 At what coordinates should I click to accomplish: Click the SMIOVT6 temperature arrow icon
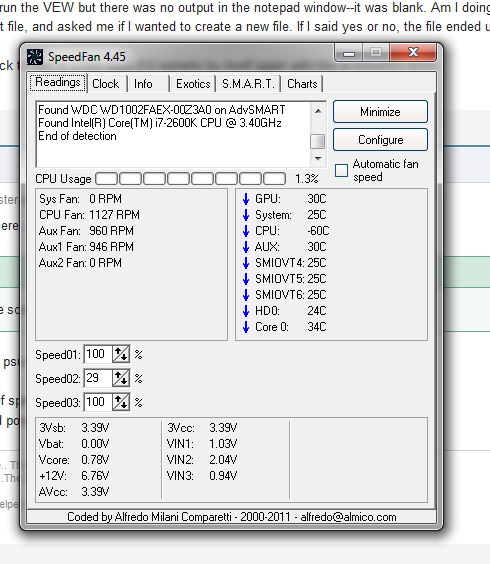[246, 295]
